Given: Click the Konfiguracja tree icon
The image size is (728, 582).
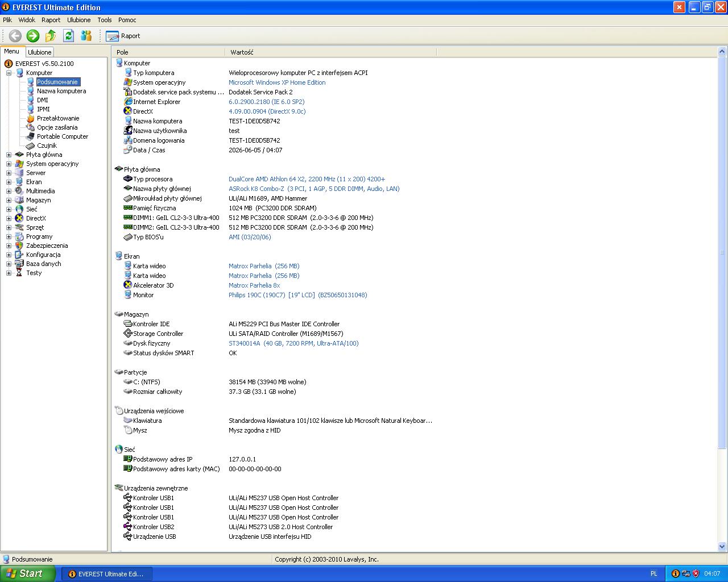Looking at the screenshot, I should click(x=19, y=255).
